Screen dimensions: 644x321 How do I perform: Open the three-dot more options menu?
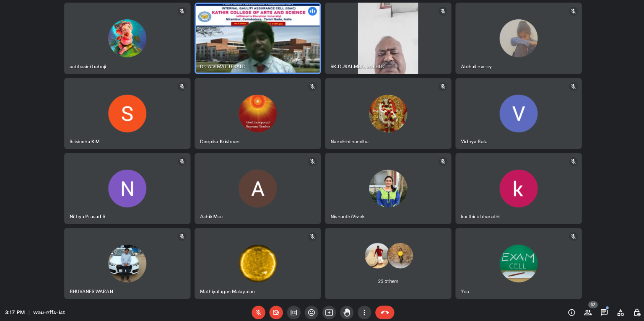(x=364, y=312)
